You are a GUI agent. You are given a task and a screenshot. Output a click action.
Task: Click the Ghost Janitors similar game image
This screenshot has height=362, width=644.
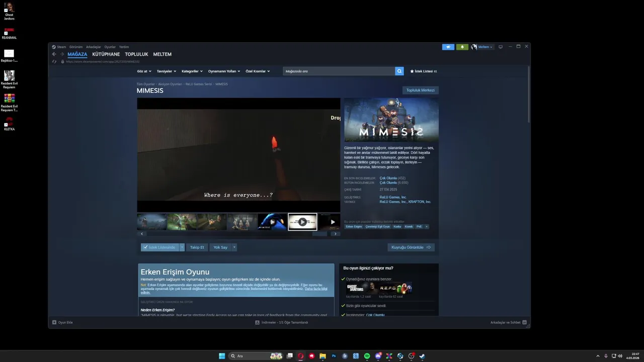pyautogui.click(x=361, y=288)
